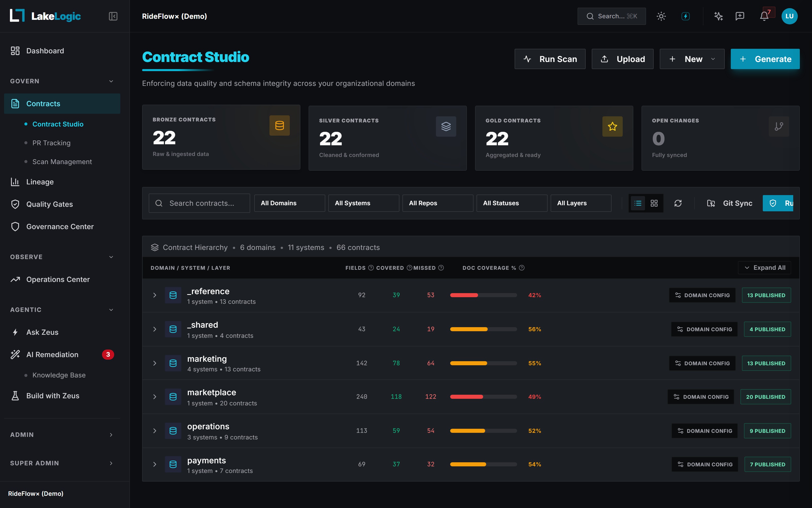Image resolution: width=812 pixels, height=508 pixels.
Task: Click the Generate button
Action: (x=765, y=59)
